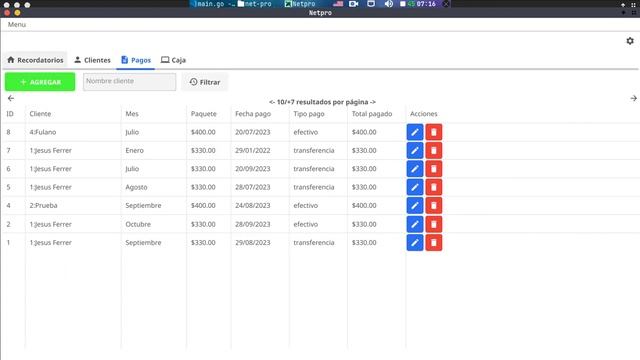This screenshot has width=640, height=360.
Task: Click the Cliente column header
Action: click(x=40, y=114)
